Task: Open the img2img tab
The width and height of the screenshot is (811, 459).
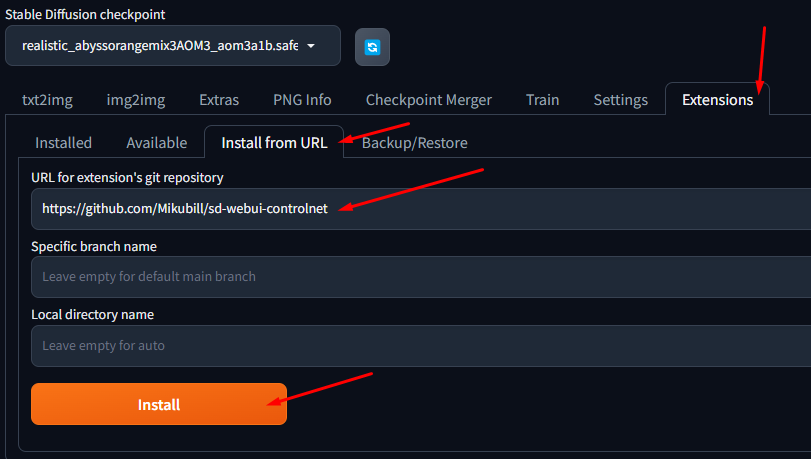Action: coord(136,100)
